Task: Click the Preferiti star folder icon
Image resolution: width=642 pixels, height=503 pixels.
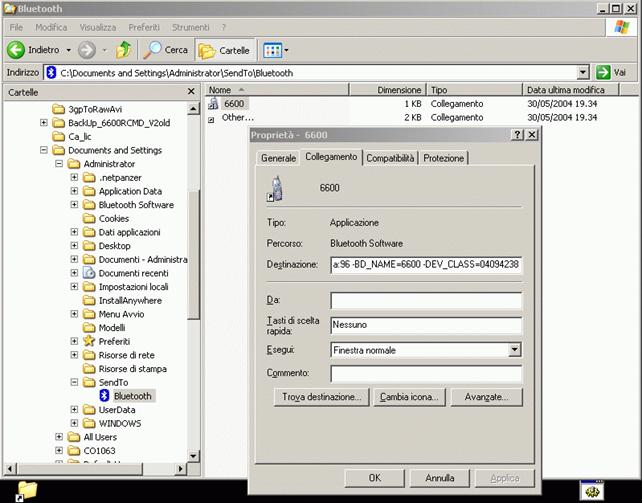Action: [89, 341]
